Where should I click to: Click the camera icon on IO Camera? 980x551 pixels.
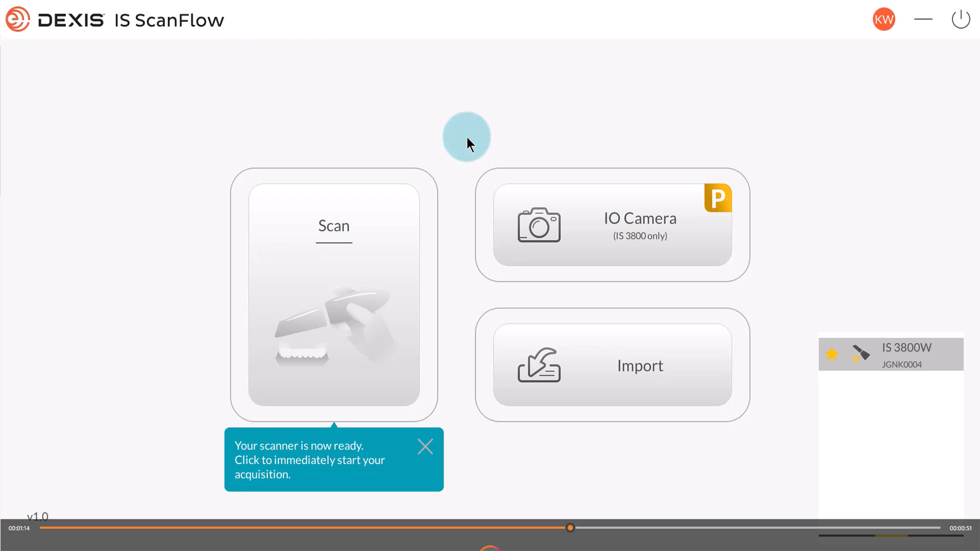tap(539, 225)
